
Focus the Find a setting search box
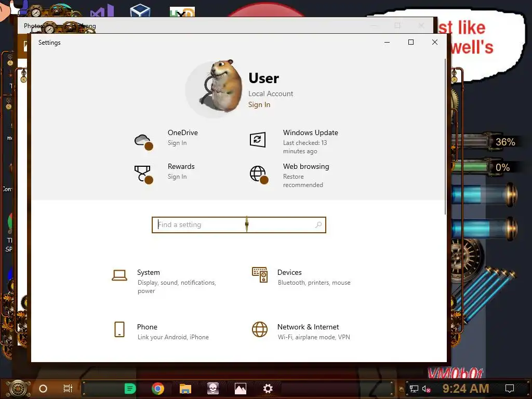[x=239, y=224]
